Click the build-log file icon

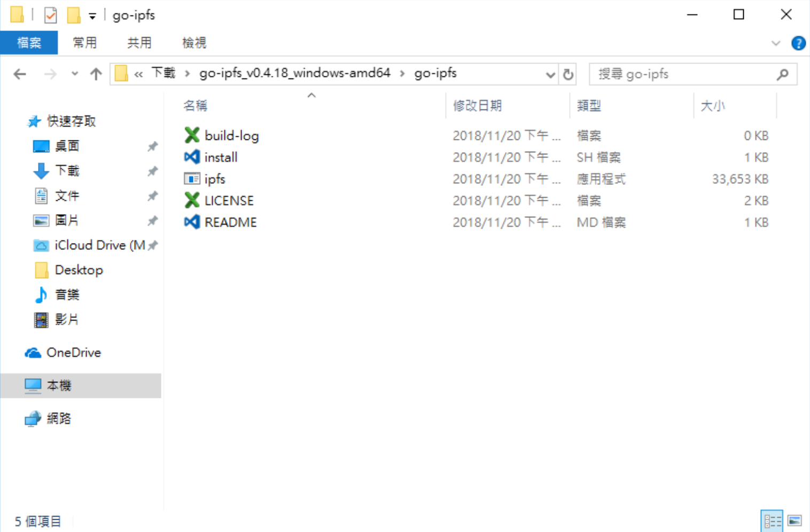192,135
